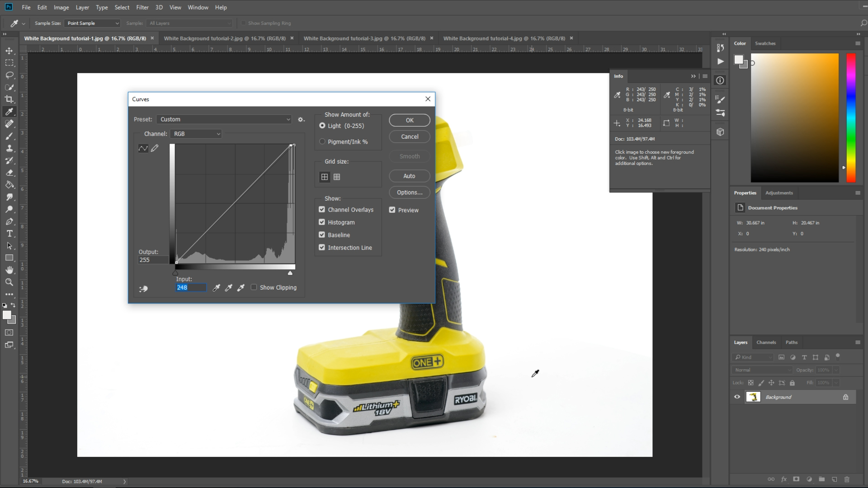The width and height of the screenshot is (868, 488).
Task: Select the Path Selection tool
Action: [x=9, y=246]
